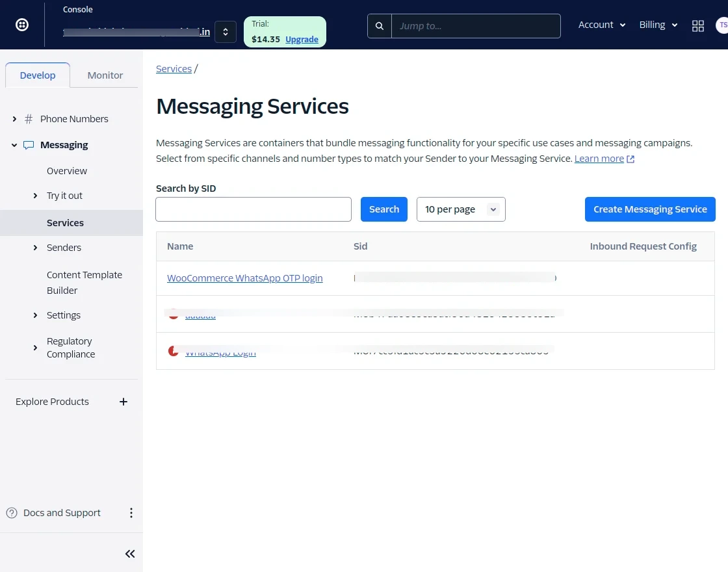Open the apps grid icon near Billing
This screenshot has height=572, width=728.
[x=698, y=26]
